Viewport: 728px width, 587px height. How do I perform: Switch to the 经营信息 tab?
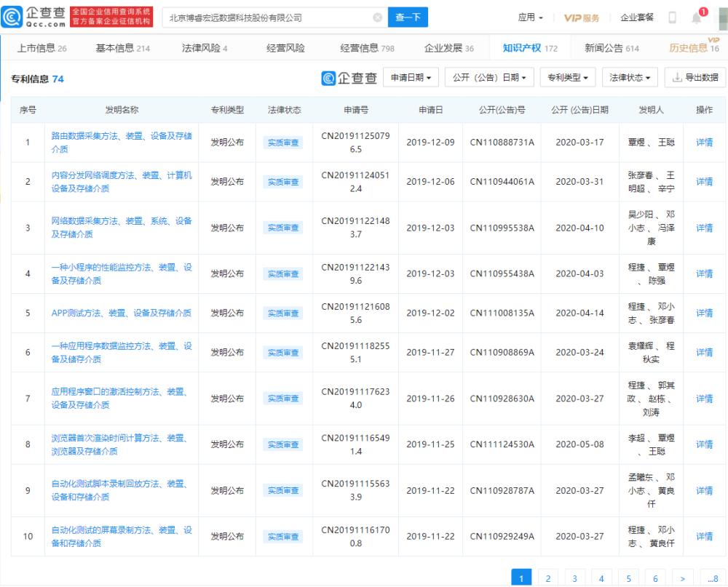[367, 48]
